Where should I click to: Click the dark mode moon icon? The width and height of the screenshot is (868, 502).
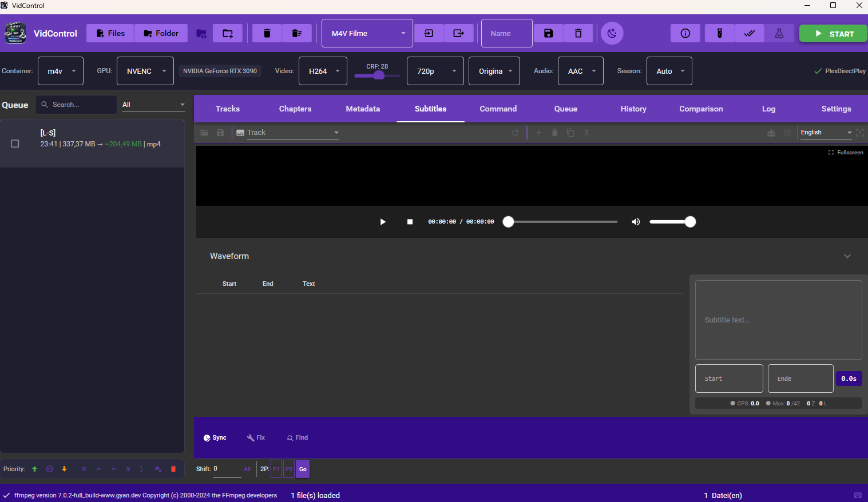click(612, 33)
